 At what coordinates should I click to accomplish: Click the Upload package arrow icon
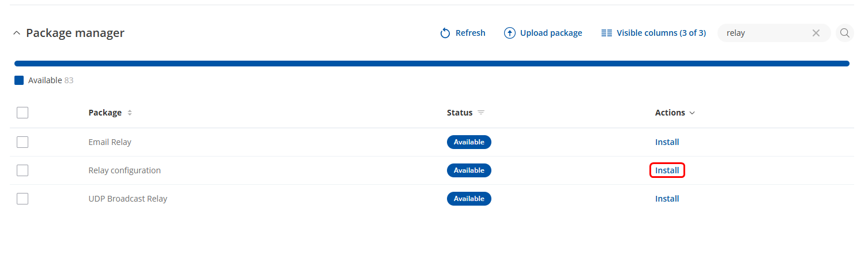coord(510,34)
